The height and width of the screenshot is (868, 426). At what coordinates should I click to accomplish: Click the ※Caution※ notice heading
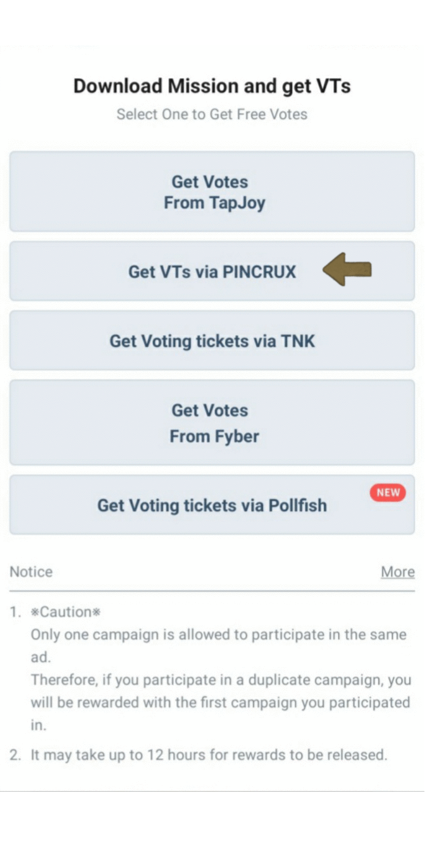pyautogui.click(x=65, y=612)
